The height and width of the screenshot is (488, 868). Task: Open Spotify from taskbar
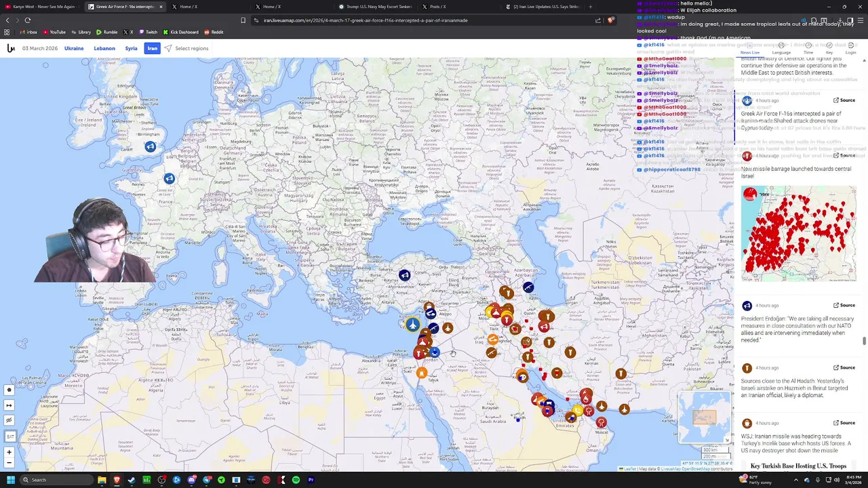point(296,480)
